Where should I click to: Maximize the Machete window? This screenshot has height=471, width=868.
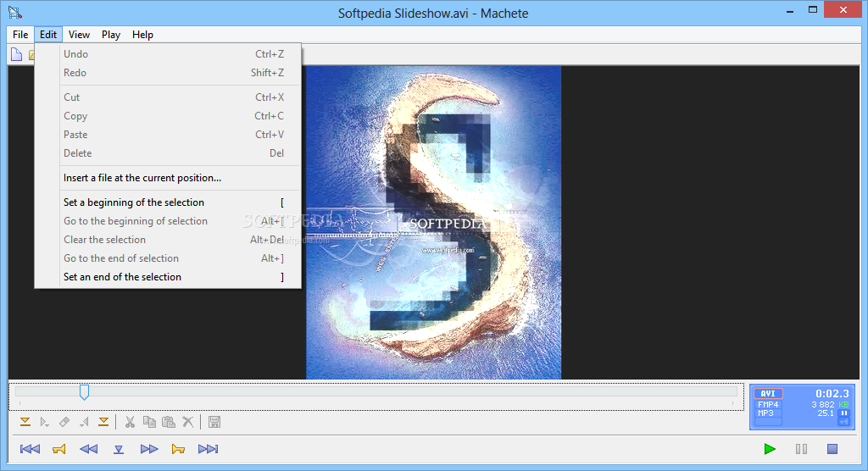coord(813,10)
